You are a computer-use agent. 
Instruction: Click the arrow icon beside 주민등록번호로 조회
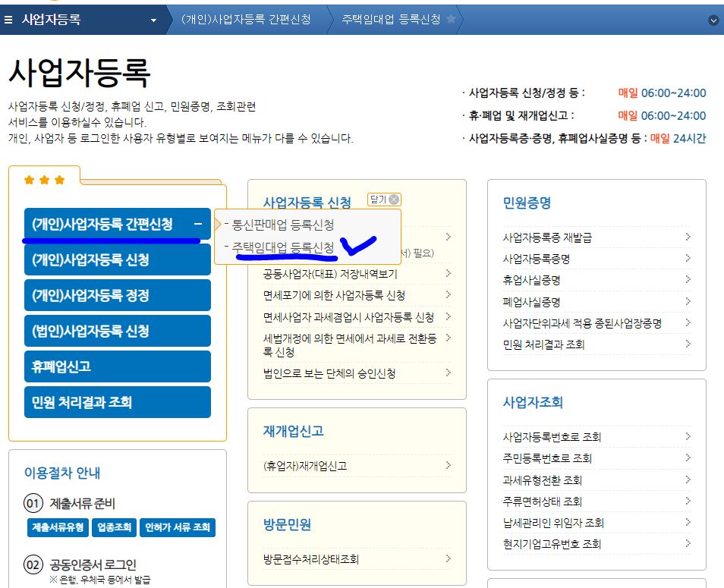tap(689, 458)
